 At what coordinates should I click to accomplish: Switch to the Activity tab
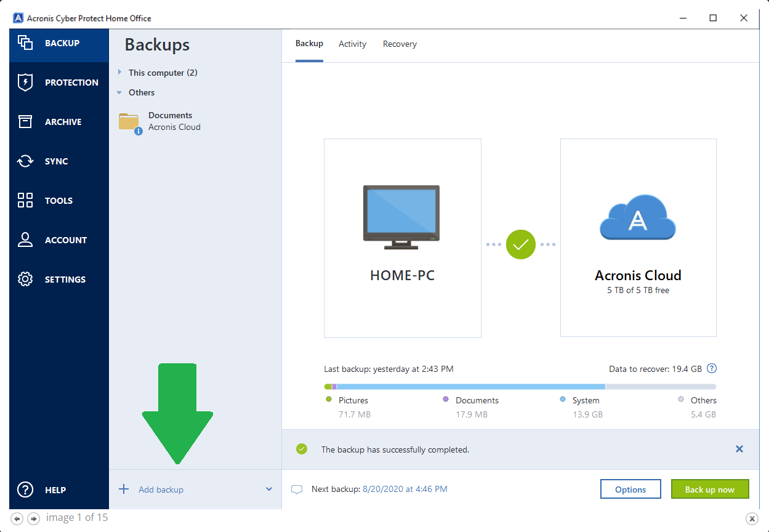click(x=352, y=44)
